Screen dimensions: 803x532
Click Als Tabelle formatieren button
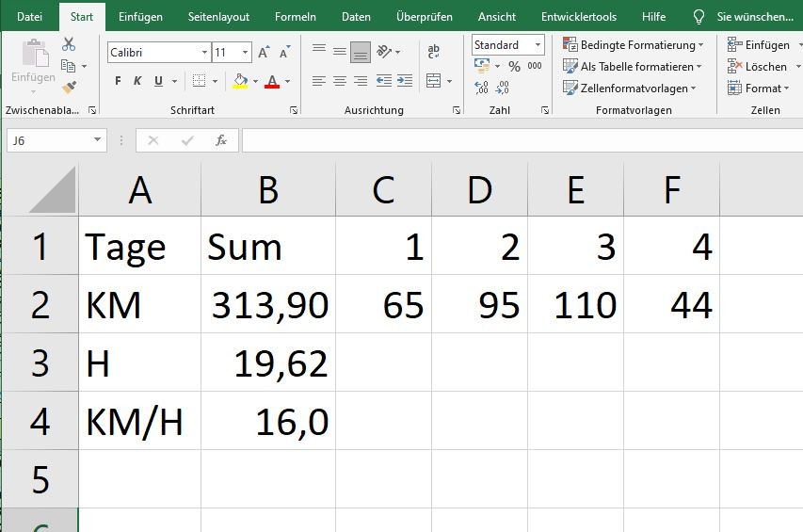pyautogui.click(x=633, y=67)
